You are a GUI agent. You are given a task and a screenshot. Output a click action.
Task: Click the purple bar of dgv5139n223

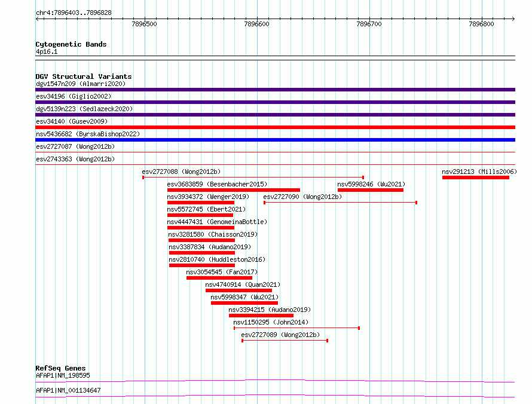275,115
